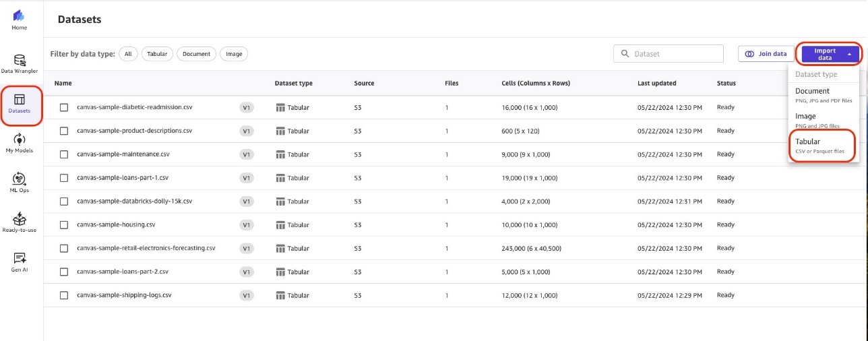Check the retail-electronics-forecasting.csv checkbox
Image resolution: width=868 pixels, height=341 pixels.
pos(64,248)
